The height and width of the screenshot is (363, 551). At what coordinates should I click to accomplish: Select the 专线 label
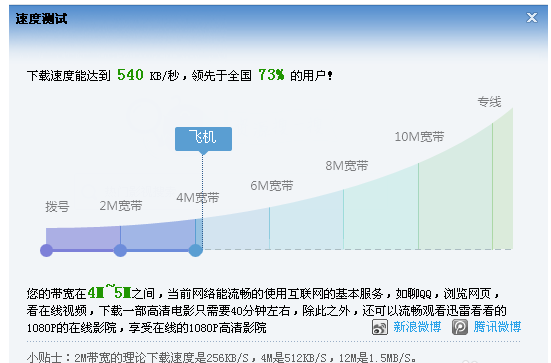(x=489, y=102)
